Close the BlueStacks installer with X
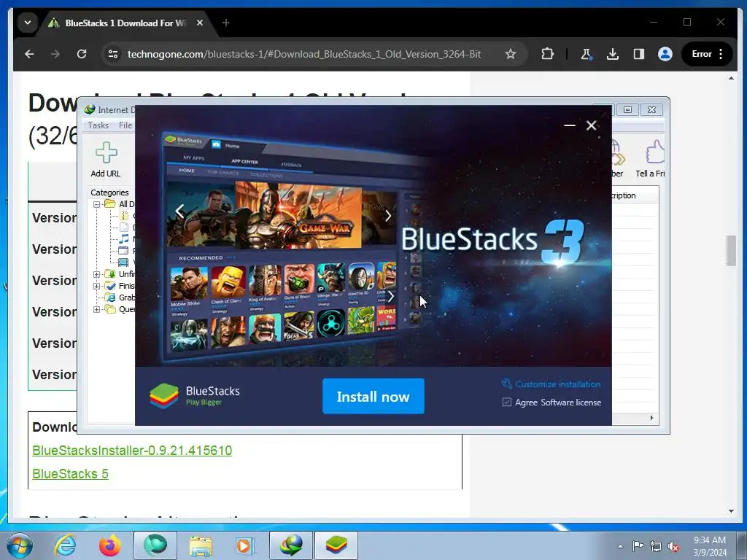 (x=591, y=125)
